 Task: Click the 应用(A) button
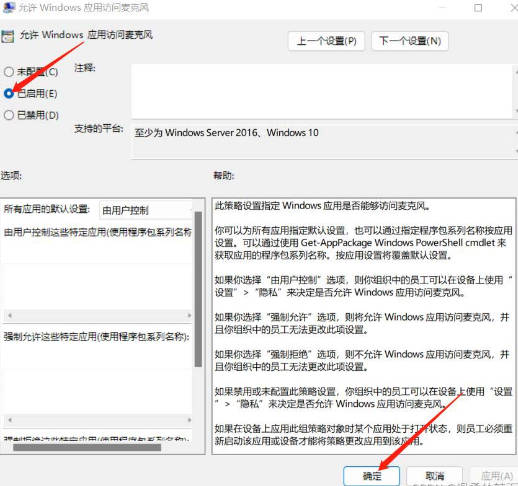point(497,476)
